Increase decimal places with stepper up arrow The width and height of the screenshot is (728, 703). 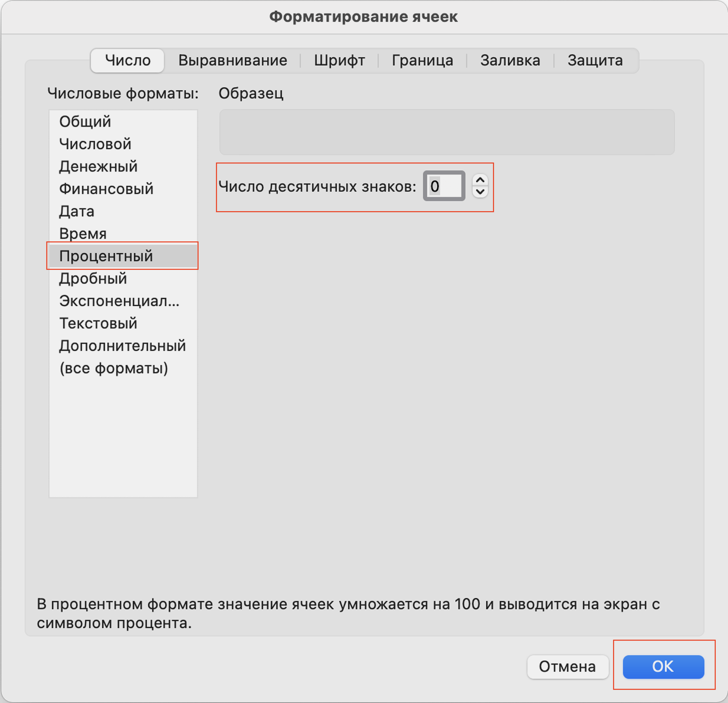[480, 180]
